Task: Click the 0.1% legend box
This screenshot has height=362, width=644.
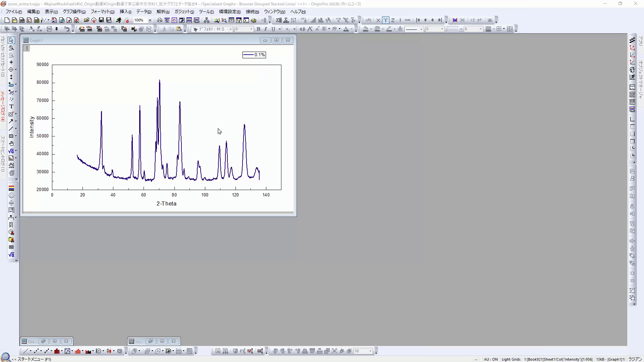Action: coord(254,55)
